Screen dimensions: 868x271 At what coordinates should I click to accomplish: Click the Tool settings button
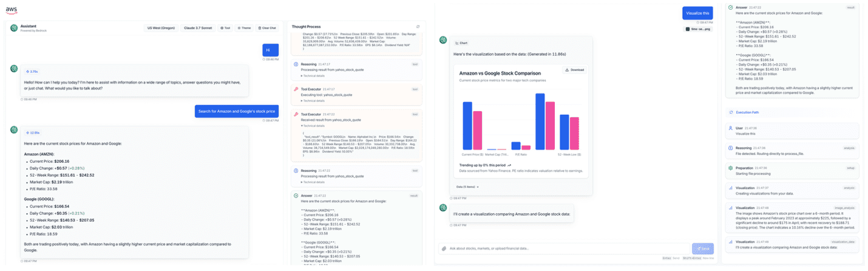pyautogui.click(x=225, y=28)
